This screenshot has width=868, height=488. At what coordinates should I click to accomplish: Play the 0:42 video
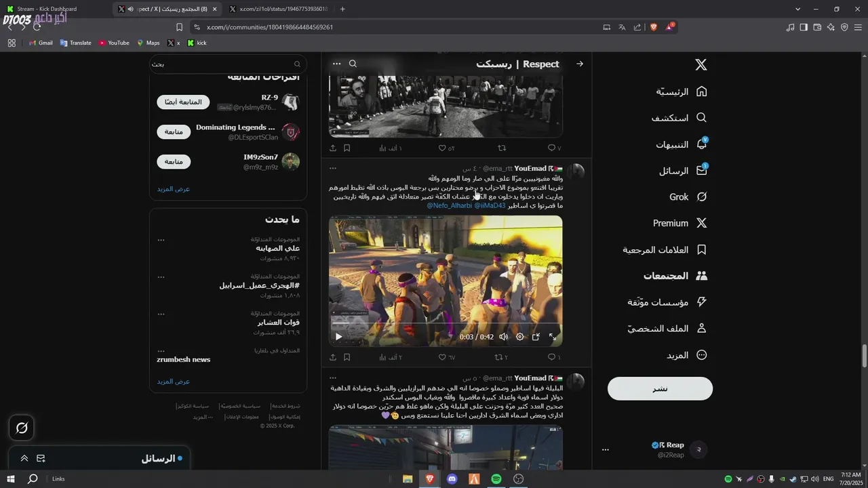tap(338, 337)
